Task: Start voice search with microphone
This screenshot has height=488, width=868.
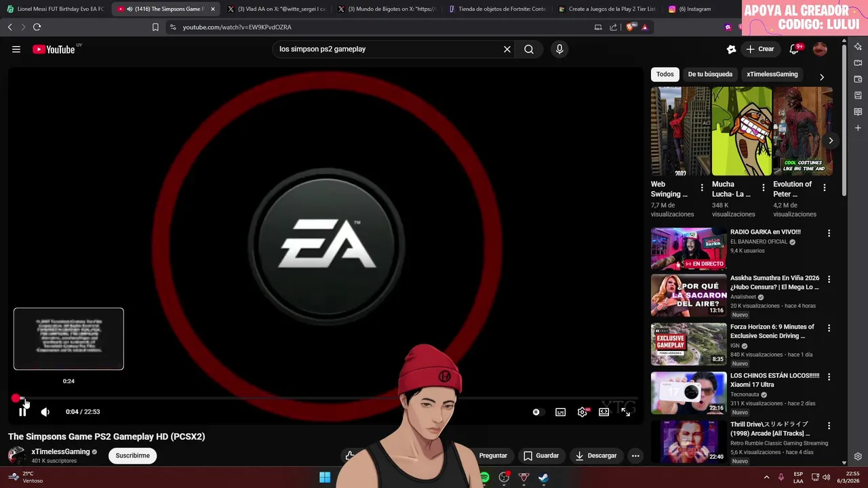Action: pos(559,49)
